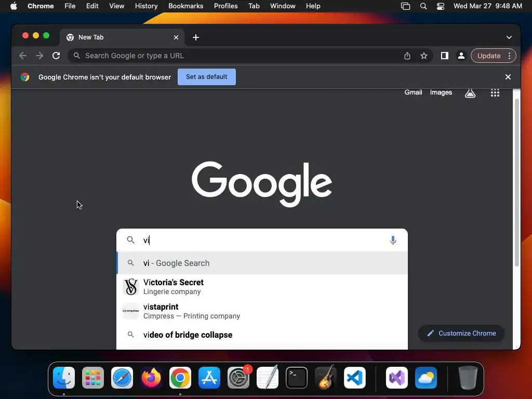This screenshot has height=399, width=532.
Task: Open Visual Studio purple icon in Dock
Action: (x=397, y=377)
